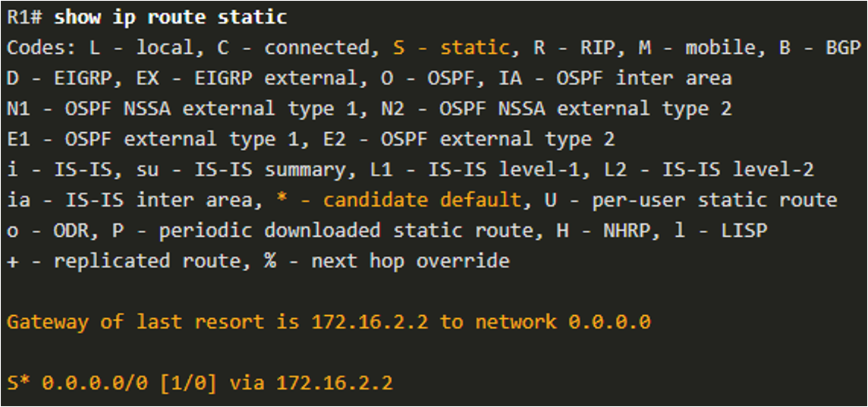Click 'network 0.0.0.0' in gateway line

click(x=562, y=322)
